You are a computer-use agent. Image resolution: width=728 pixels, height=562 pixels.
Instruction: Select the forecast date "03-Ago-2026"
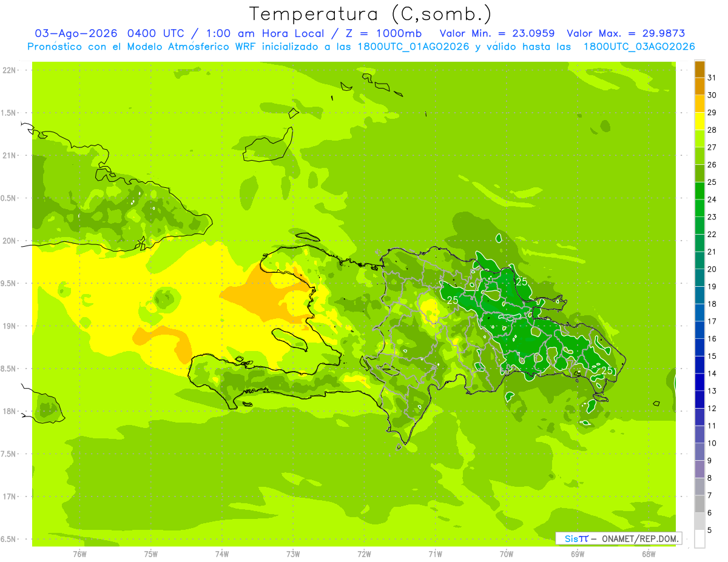[x=76, y=33]
